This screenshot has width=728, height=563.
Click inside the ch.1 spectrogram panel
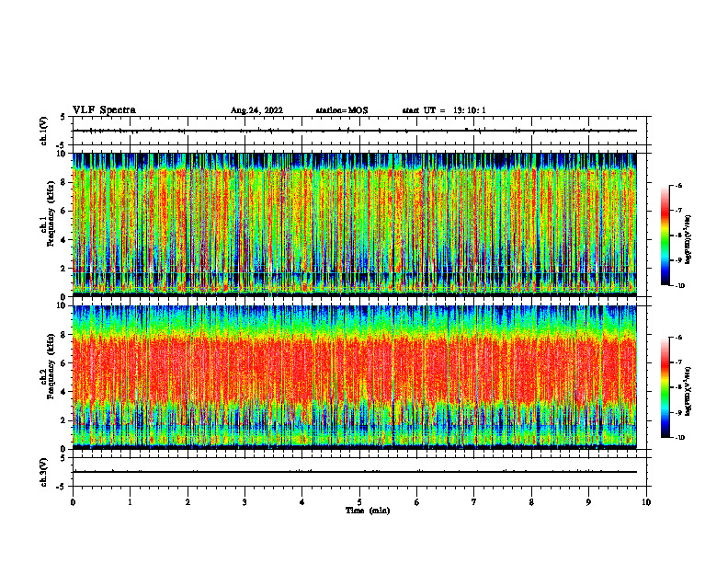click(355, 224)
